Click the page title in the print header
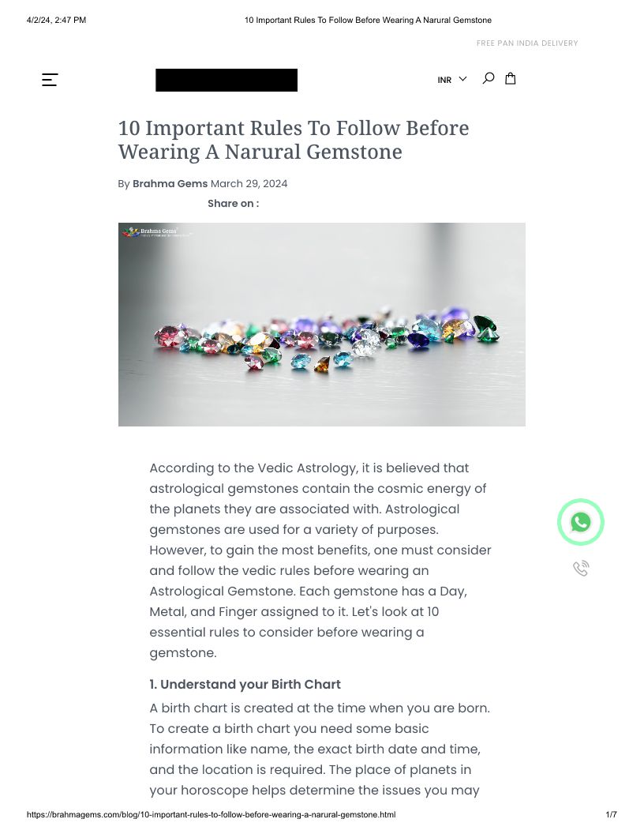This screenshot has height=834, width=644. click(368, 21)
